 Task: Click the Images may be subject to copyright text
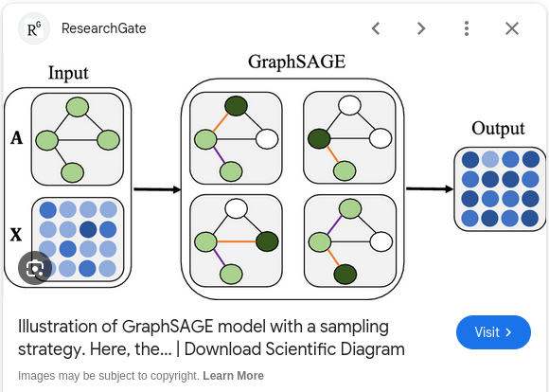click(x=109, y=376)
